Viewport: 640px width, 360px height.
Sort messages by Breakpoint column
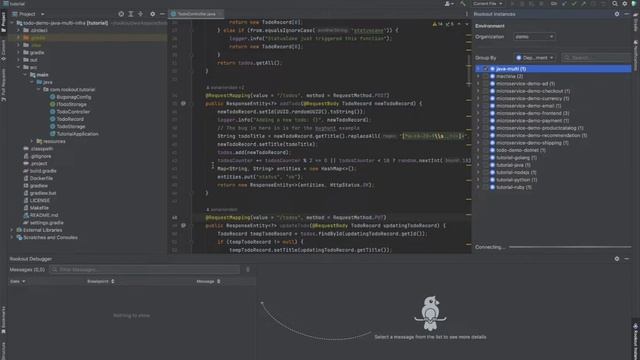[x=100, y=281]
